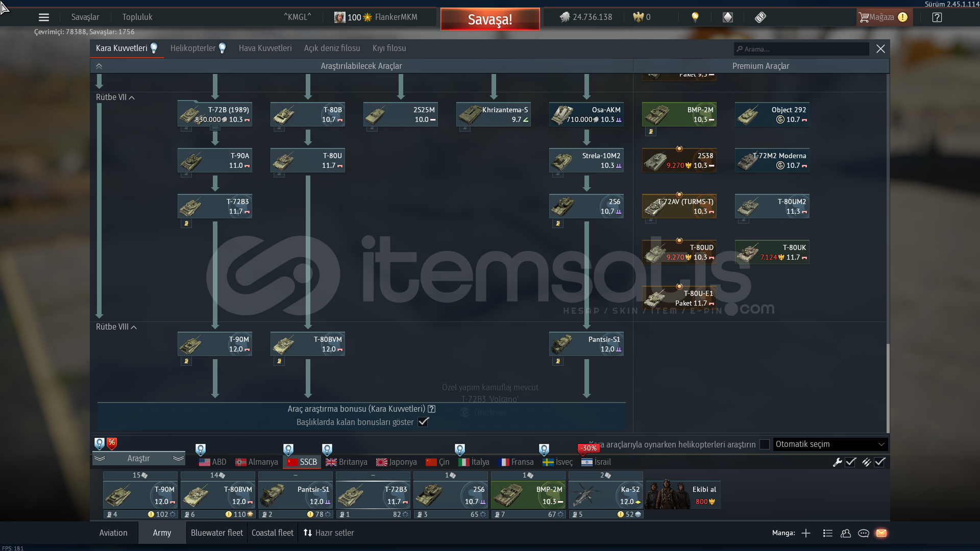This screenshot has width=980, height=551.
Task: Open the chat bubble icon
Action: click(864, 533)
